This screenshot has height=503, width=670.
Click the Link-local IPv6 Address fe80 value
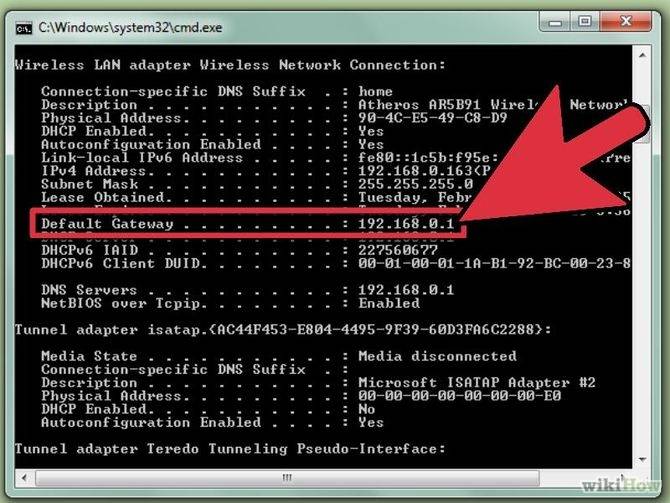pyautogui.click(x=428, y=158)
